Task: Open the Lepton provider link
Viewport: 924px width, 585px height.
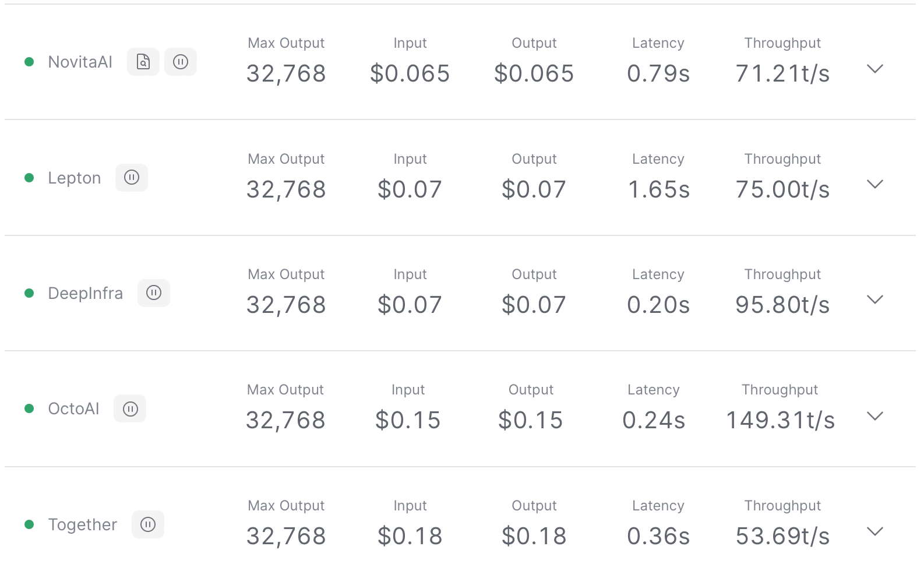Action: point(74,178)
